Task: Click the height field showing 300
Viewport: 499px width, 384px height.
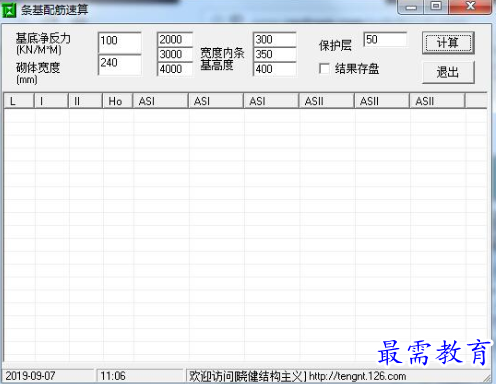Action: click(x=275, y=40)
